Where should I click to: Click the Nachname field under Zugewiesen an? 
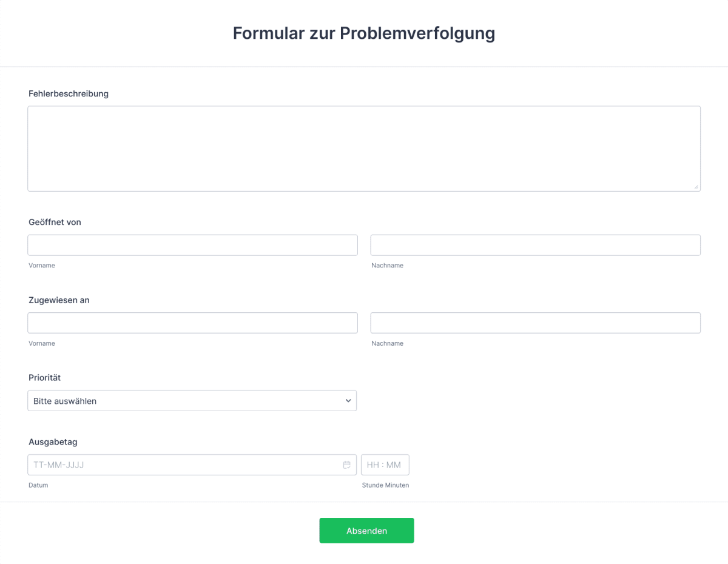(535, 322)
